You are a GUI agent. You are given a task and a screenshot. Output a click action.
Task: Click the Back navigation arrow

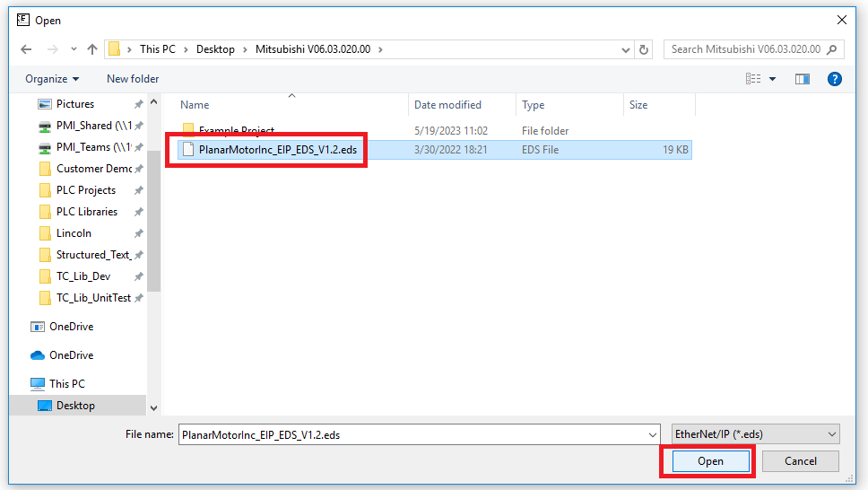[x=26, y=49]
